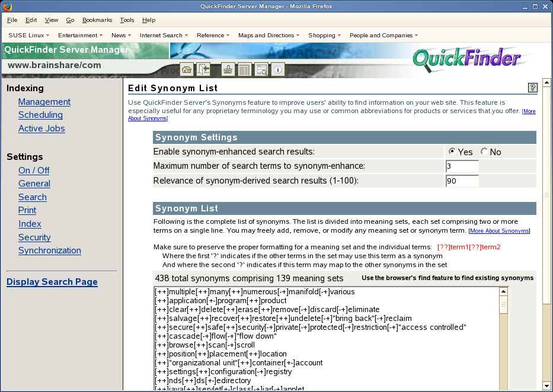Screen dimensions: 553x392
Task: Click the Firefox logo in title bar
Action: 7,7
